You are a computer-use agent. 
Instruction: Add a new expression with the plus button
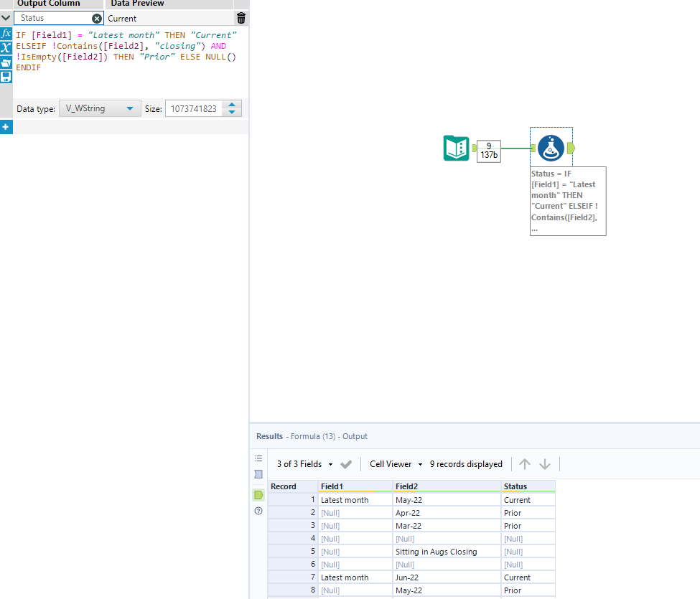pos(6,127)
